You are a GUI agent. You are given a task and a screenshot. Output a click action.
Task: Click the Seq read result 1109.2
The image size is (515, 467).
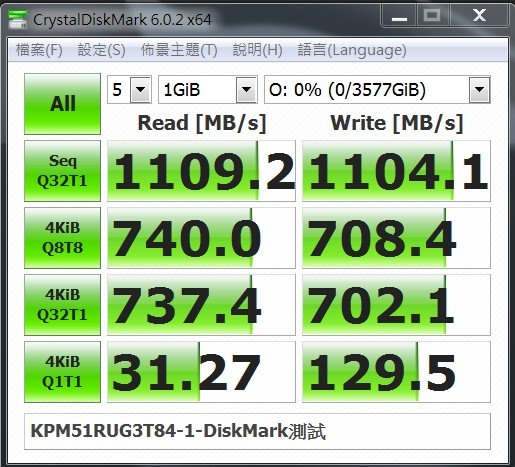[201, 171]
